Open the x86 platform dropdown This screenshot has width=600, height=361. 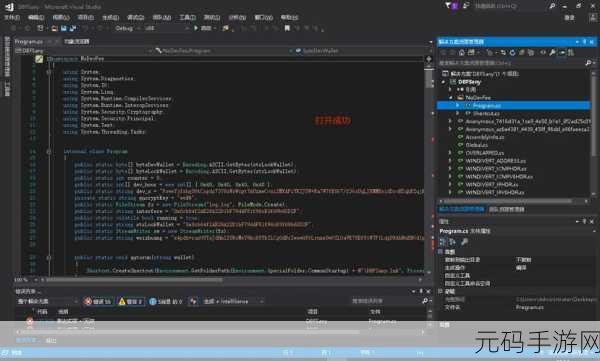166,28
